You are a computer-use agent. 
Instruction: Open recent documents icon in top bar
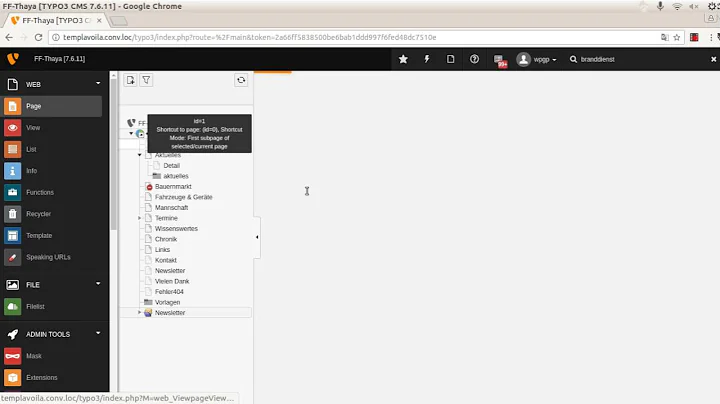coord(450,59)
